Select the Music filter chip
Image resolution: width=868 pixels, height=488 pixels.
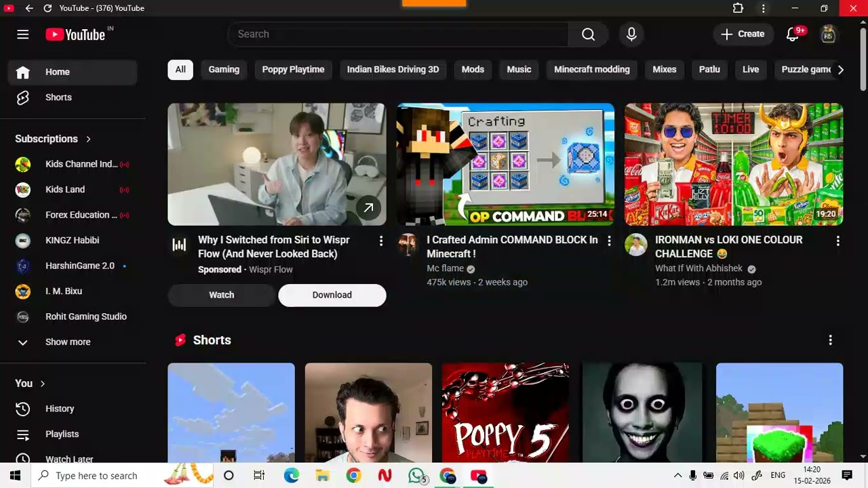(x=519, y=70)
